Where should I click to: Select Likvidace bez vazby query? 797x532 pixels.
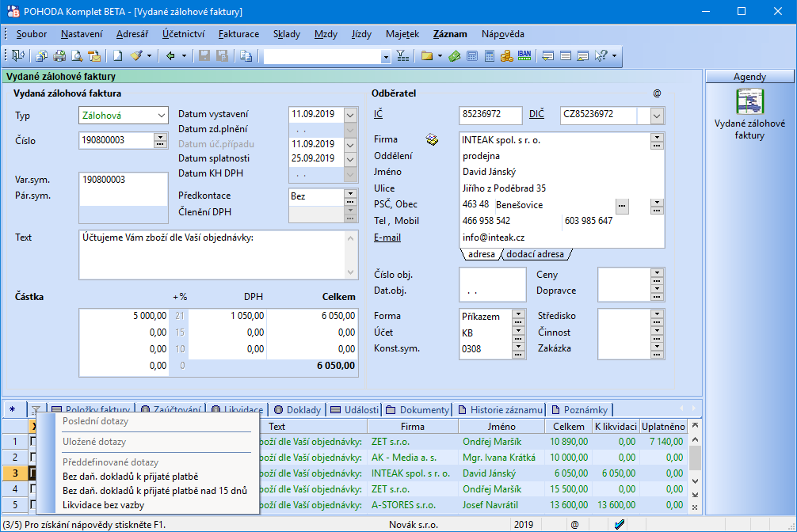[x=103, y=504]
